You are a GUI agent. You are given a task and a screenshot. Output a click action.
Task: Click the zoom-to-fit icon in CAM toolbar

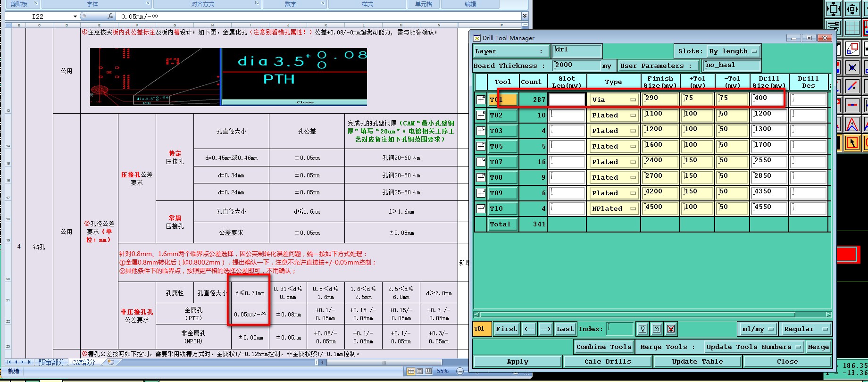coord(834,8)
